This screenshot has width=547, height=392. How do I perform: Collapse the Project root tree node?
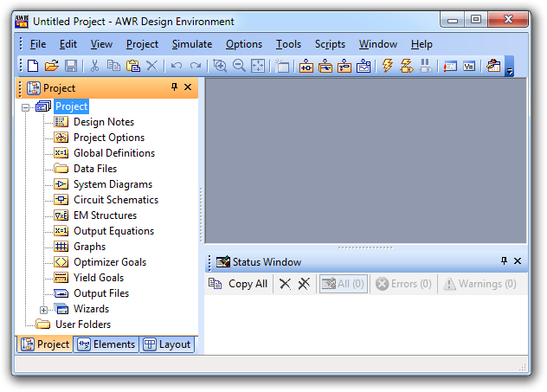25,107
